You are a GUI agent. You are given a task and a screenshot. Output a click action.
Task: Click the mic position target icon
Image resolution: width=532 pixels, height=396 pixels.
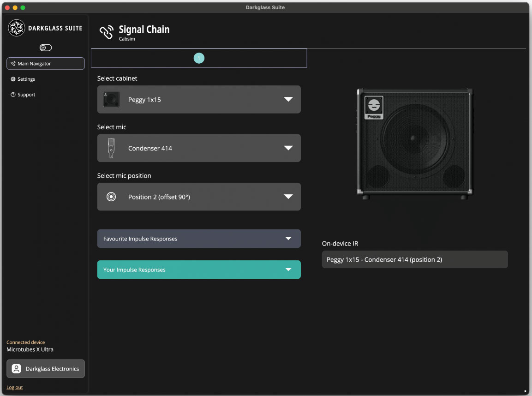(x=111, y=197)
